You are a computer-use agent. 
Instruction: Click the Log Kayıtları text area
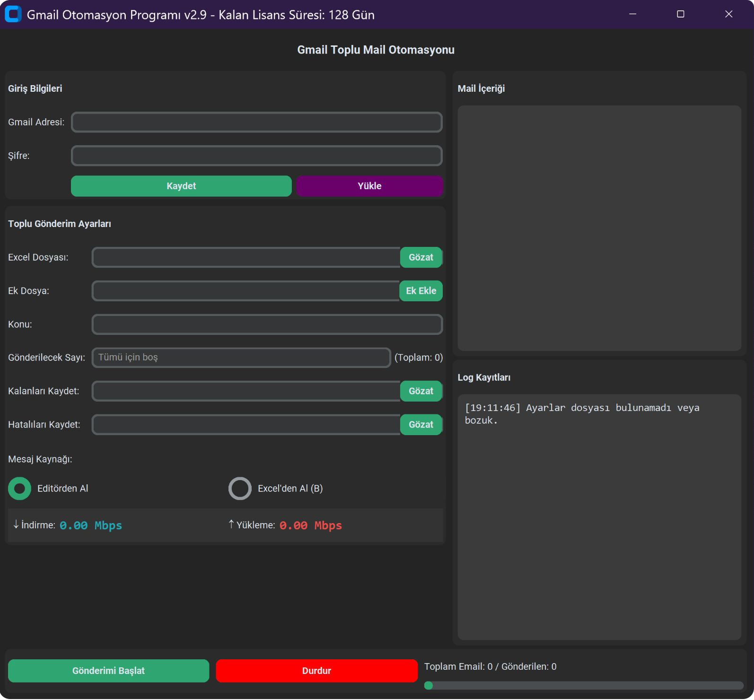coord(599,516)
